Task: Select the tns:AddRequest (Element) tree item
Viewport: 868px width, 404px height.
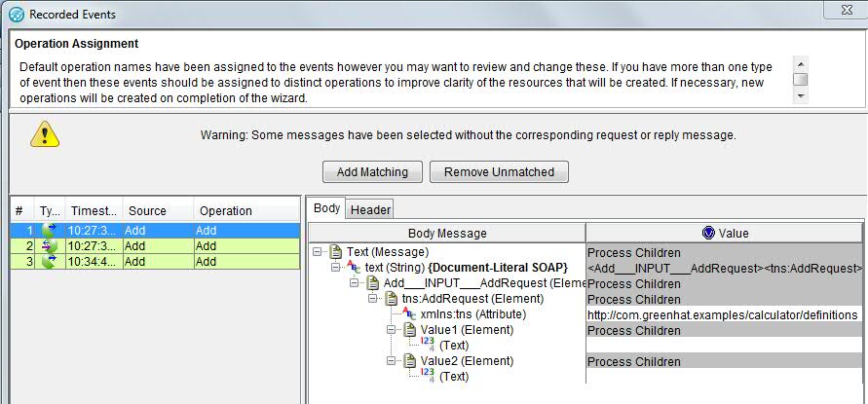Action: (x=472, y=299)
